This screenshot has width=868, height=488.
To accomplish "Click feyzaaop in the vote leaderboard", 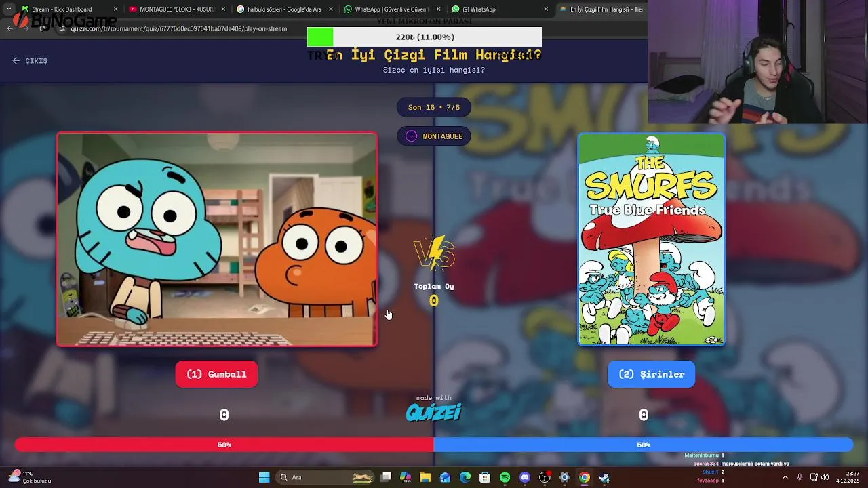I will coord(708,481).
